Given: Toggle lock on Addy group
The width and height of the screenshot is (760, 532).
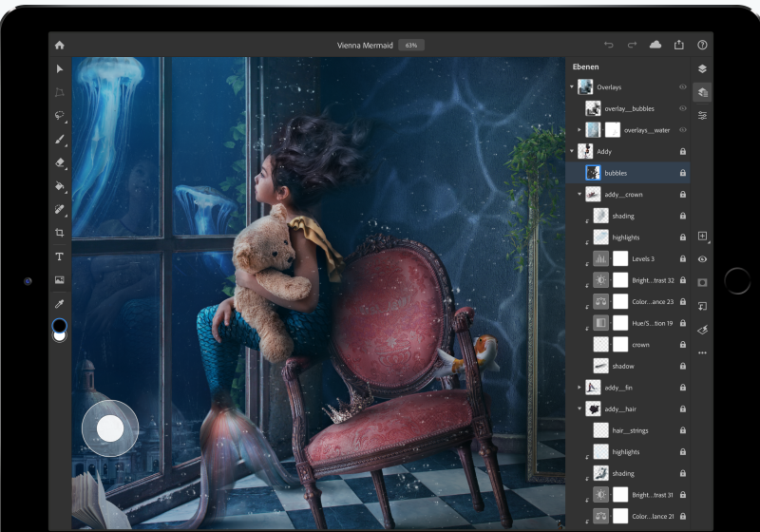Looking at the screenshot, I should 683,152.
